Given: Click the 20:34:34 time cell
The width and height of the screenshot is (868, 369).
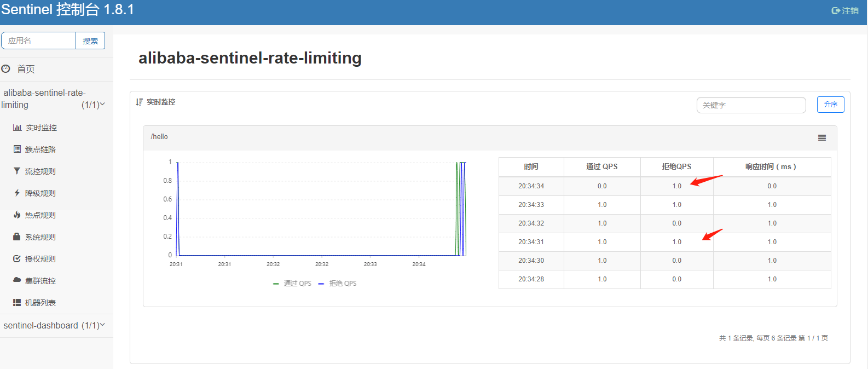Looking at the screenshot, I should (531, 186).
